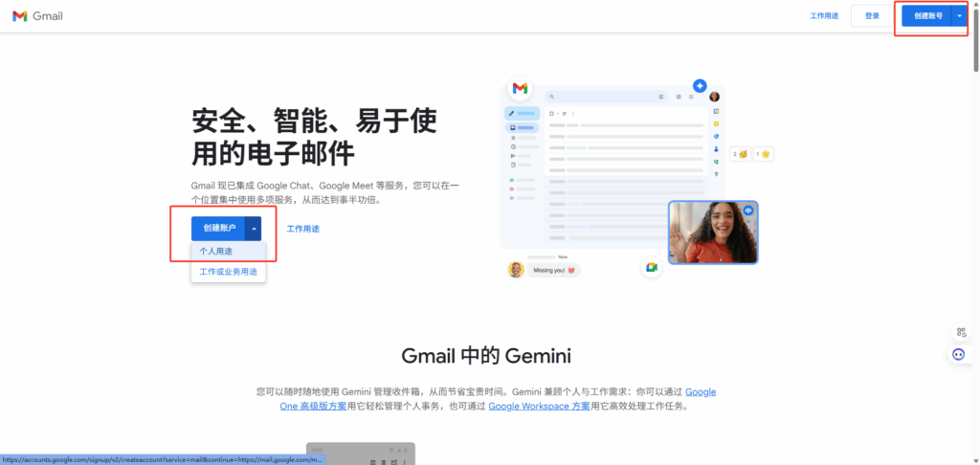Click the headline 安全、智能、易于使用的电子邮件
This screenshot has width=980, height=465.
(314, 137)
